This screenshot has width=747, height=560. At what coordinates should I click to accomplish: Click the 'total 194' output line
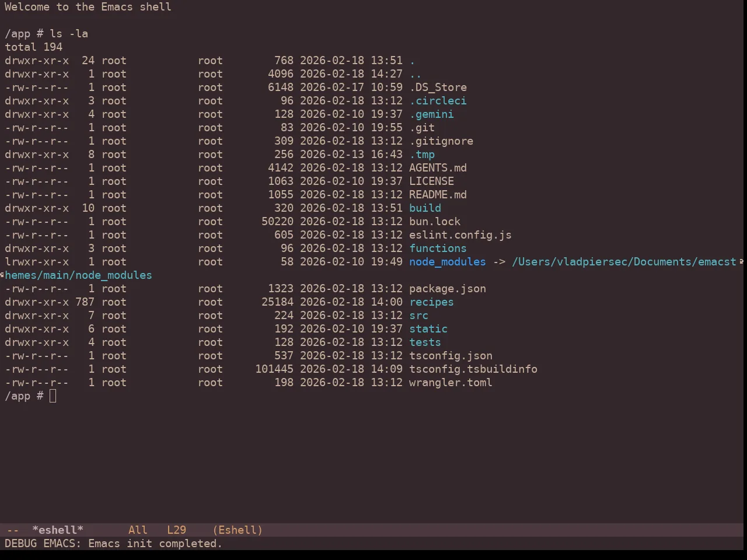33,47
